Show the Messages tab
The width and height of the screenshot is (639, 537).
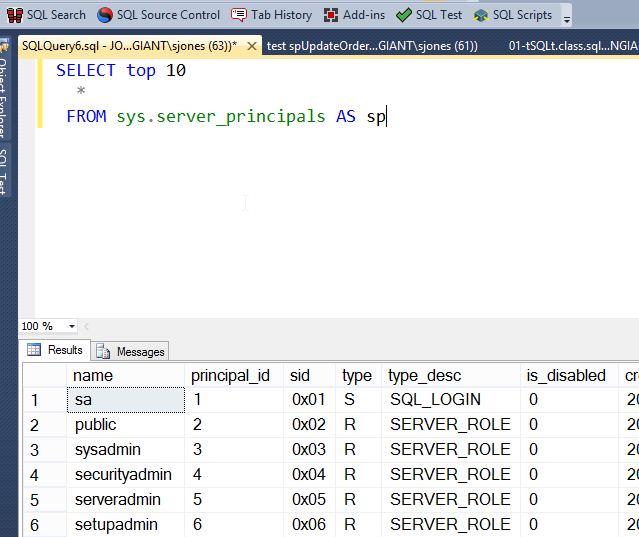[x=131, y=351]
